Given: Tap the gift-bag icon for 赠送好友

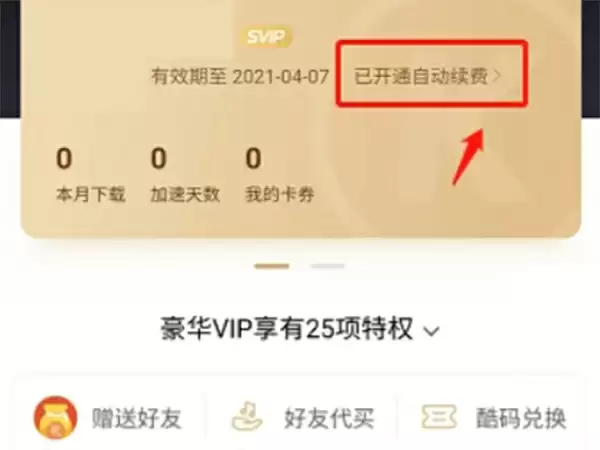Looking at the screenshot, I should pyautogui.click(x=55, y=417).
